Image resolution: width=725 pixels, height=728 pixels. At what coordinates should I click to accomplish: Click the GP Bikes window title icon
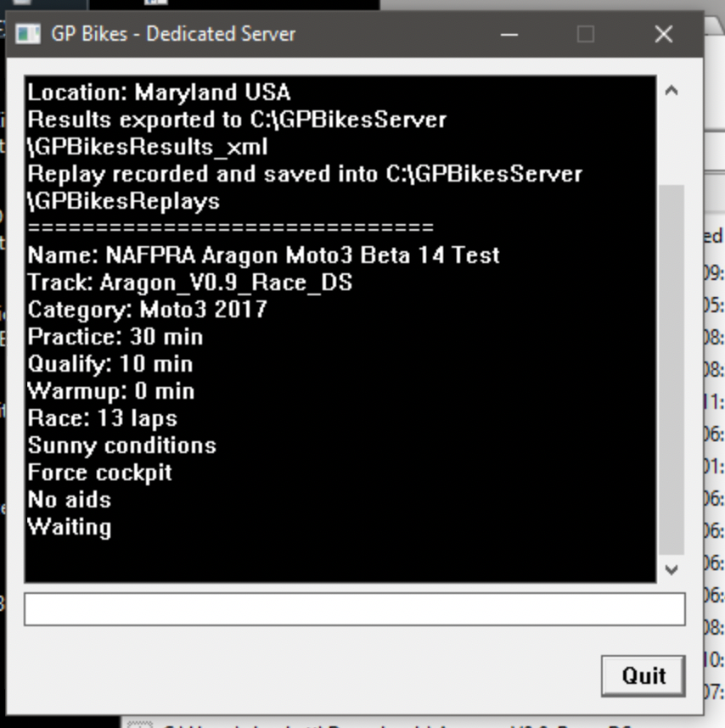point(28,34)
